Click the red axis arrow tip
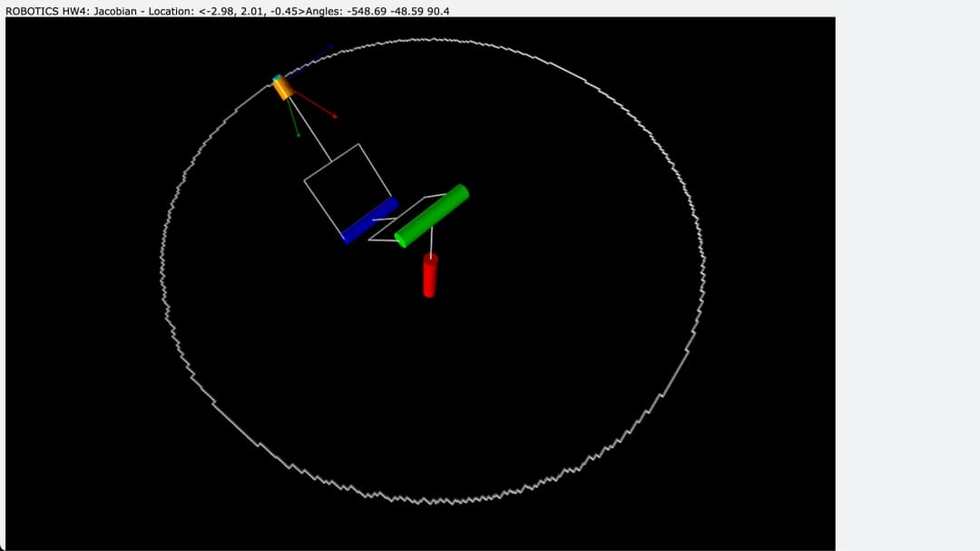This screenshot has width=980, height=551. pos(335,116)
